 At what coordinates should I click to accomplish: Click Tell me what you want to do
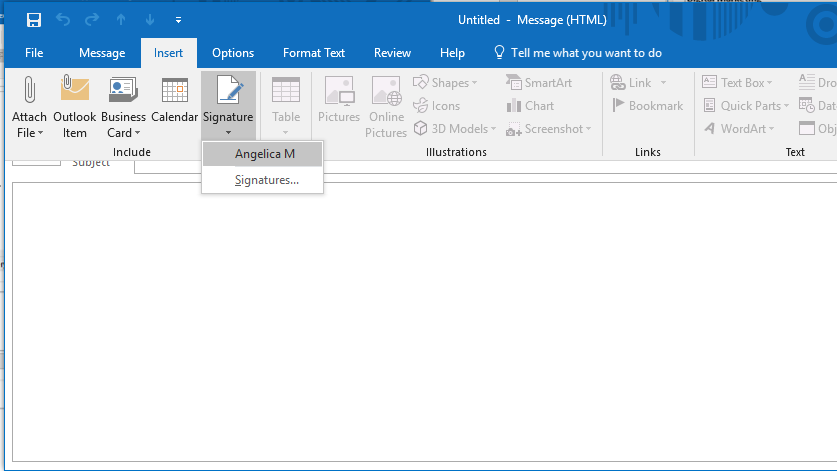(x=585, y=53)
